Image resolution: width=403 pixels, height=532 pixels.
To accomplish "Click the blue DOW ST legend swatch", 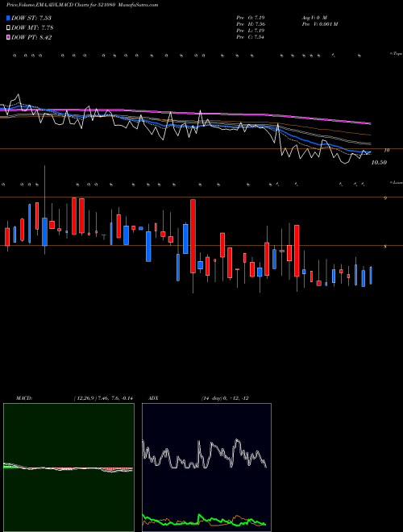I will (8, 18).
